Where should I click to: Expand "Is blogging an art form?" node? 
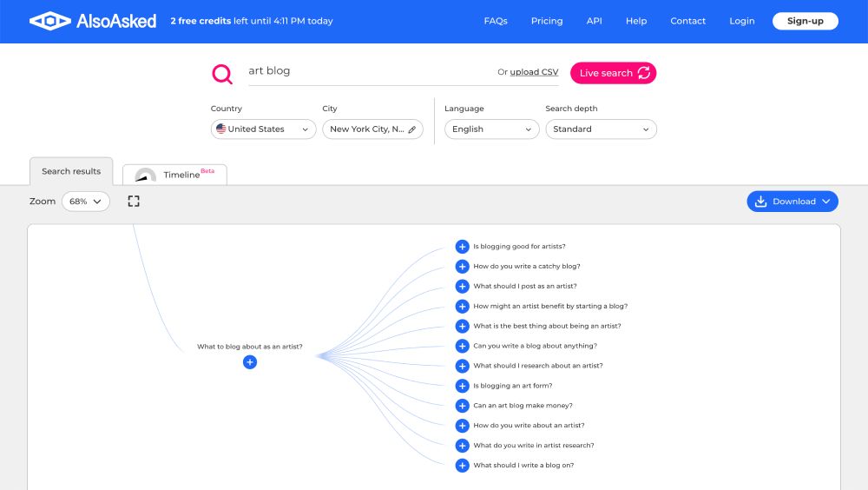[463, 386]
